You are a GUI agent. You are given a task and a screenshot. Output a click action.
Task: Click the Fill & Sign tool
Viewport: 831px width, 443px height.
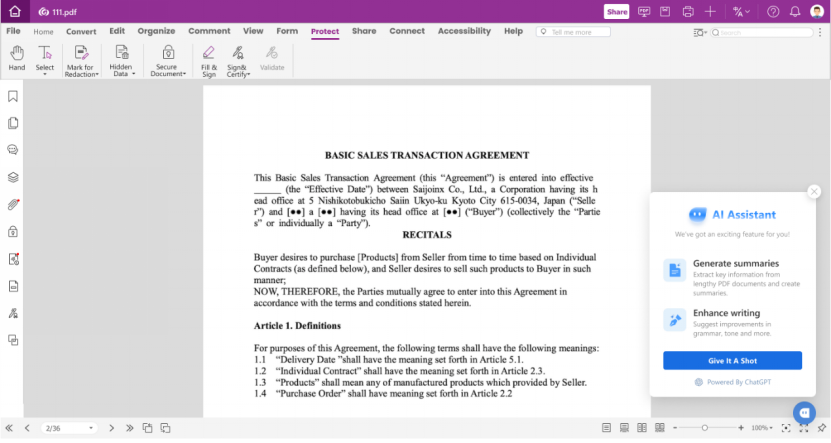[x=208, y=58]
